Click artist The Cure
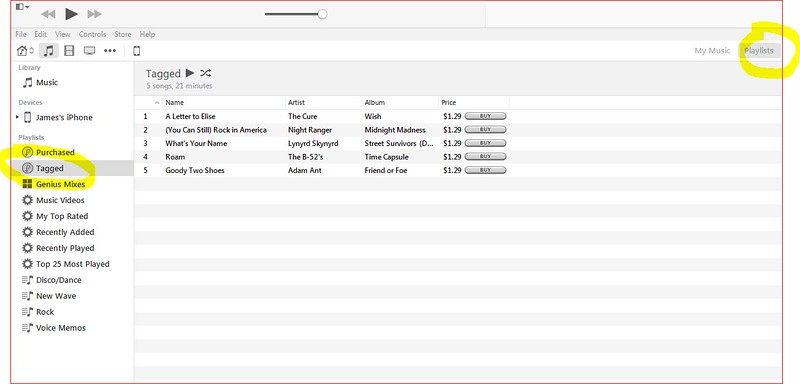 (x=303, y=116)
